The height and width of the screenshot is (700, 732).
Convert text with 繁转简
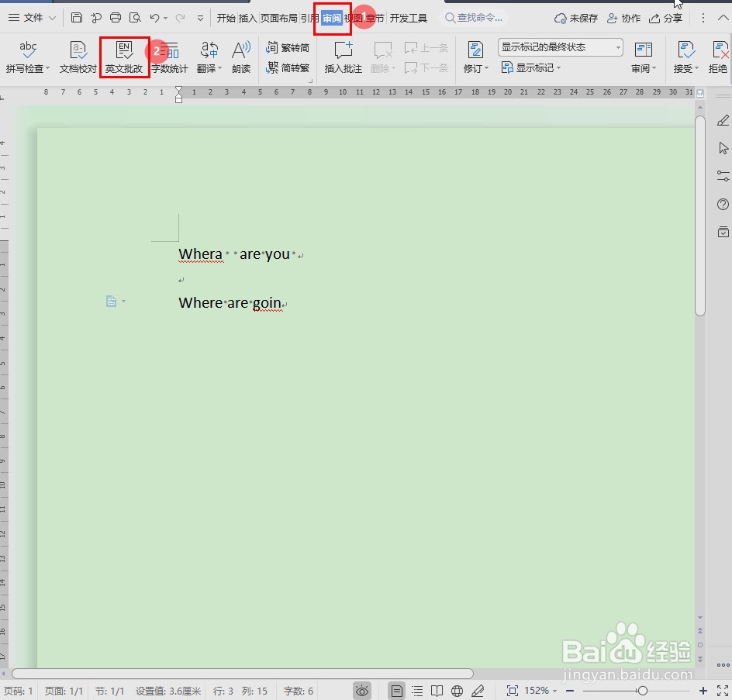click(288, 47)
